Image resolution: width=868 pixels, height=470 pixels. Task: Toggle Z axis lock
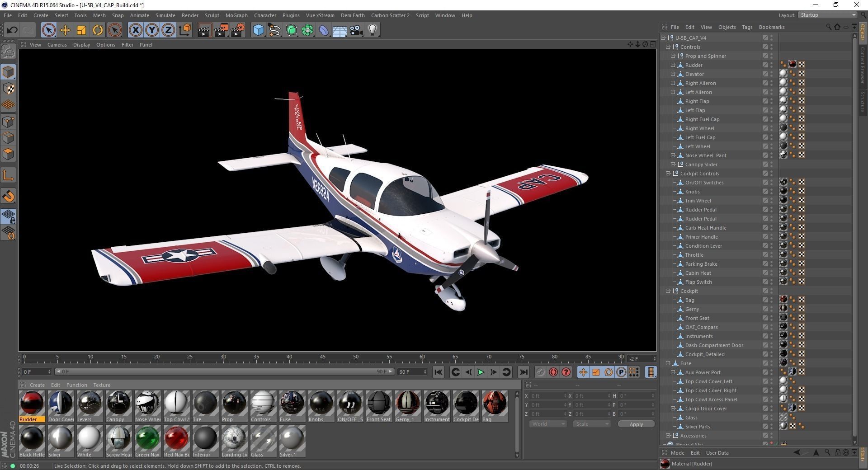tap(168, 30)
